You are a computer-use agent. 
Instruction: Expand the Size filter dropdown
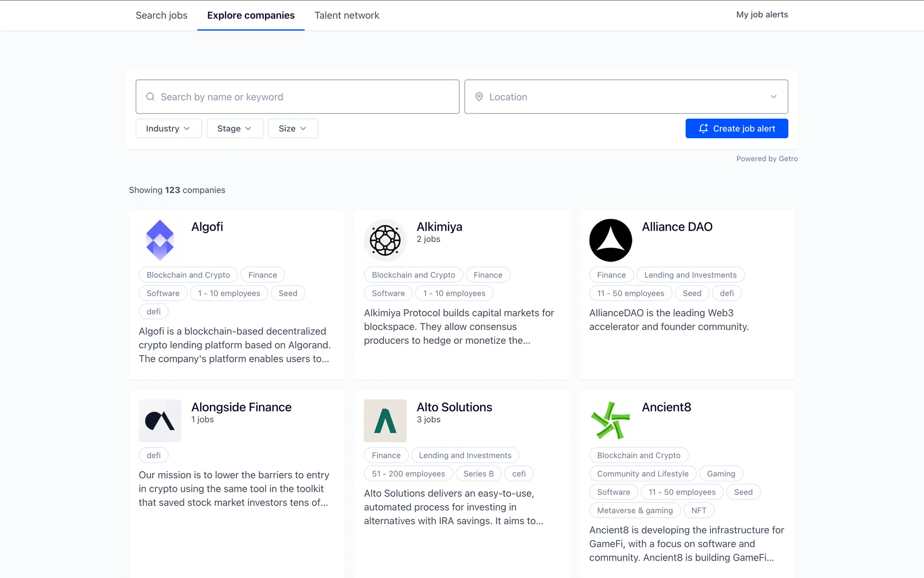coord(293,129)
